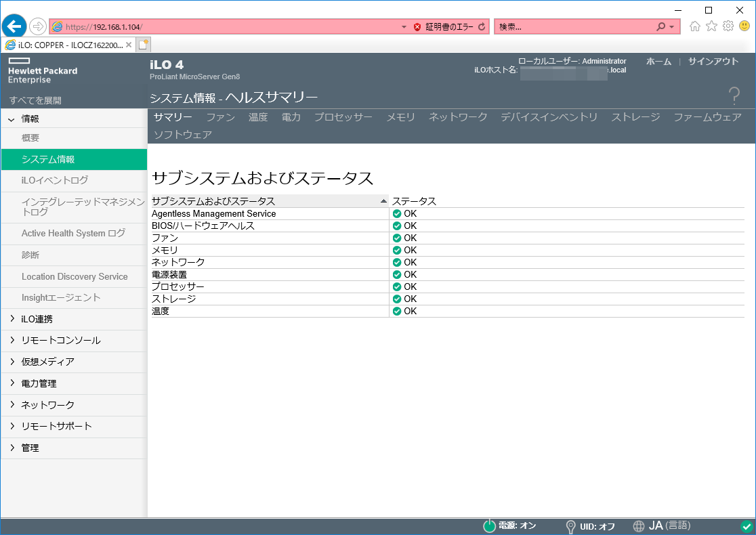The height and width of the screenshot is (535, 756).
Task: Click sort arrow on サブシステムおよびステータス column
Action: (x=383, y=201)
